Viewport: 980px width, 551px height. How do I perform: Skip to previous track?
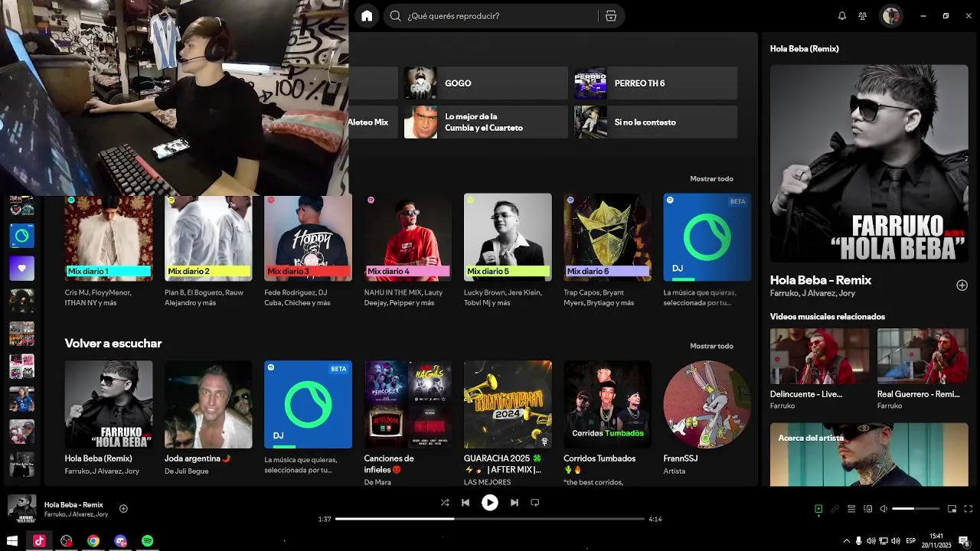tap(465, 503)
